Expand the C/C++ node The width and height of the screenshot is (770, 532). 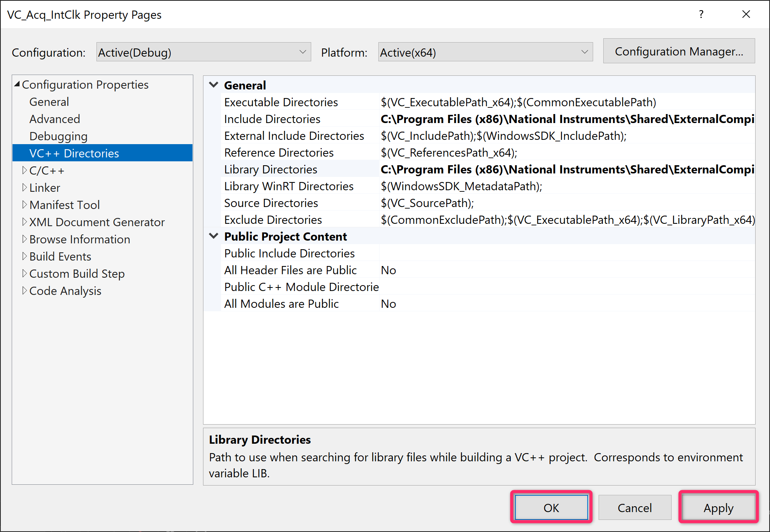coord(25,170)
